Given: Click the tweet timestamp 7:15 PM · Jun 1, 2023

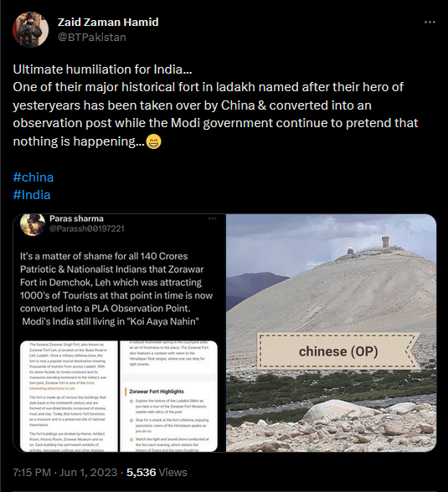Looking at the screenshot, I should 65,473.
